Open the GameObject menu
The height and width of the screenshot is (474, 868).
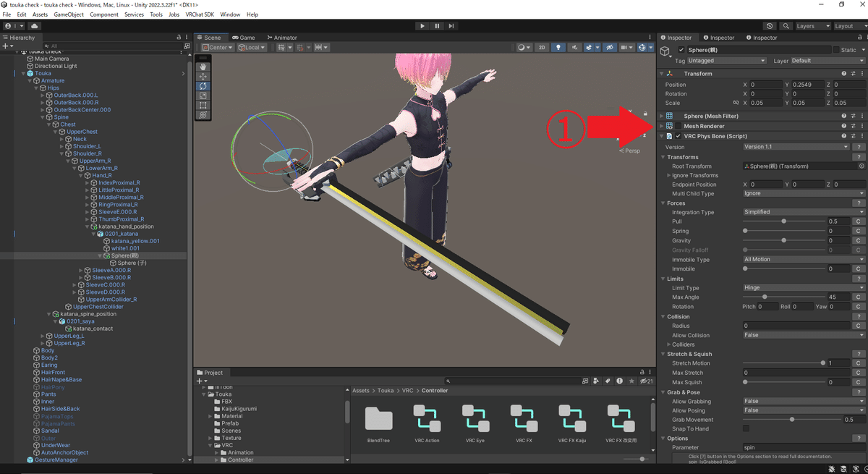tap(68, 14)
